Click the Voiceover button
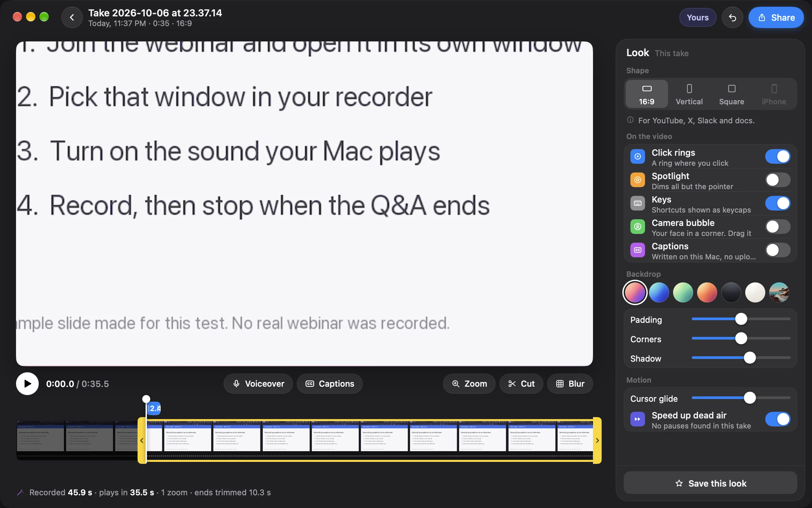 point(258,384)
